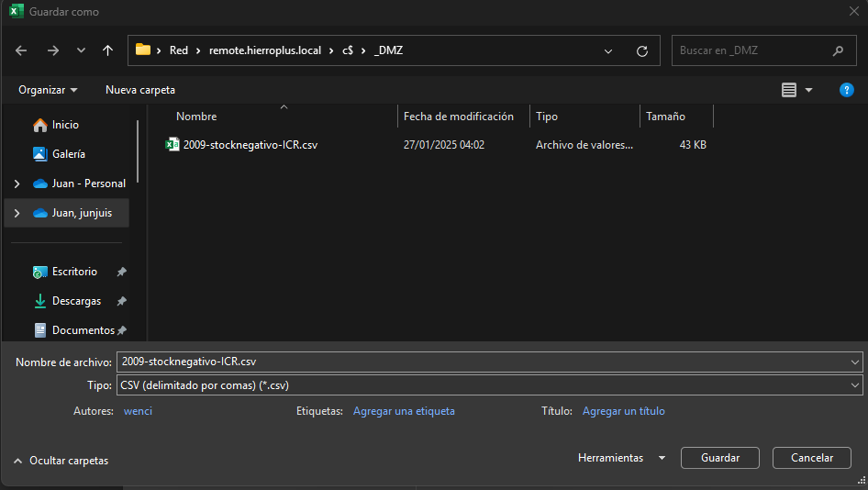Screen dimensions: 868x490
Task: Click the Back navigation arrow
Action: pos(22,50)
